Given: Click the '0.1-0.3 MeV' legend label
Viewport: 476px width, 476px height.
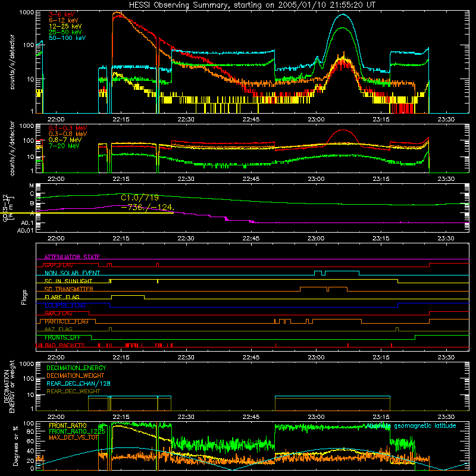Looking at the screenshot, I should pos(68,128).
